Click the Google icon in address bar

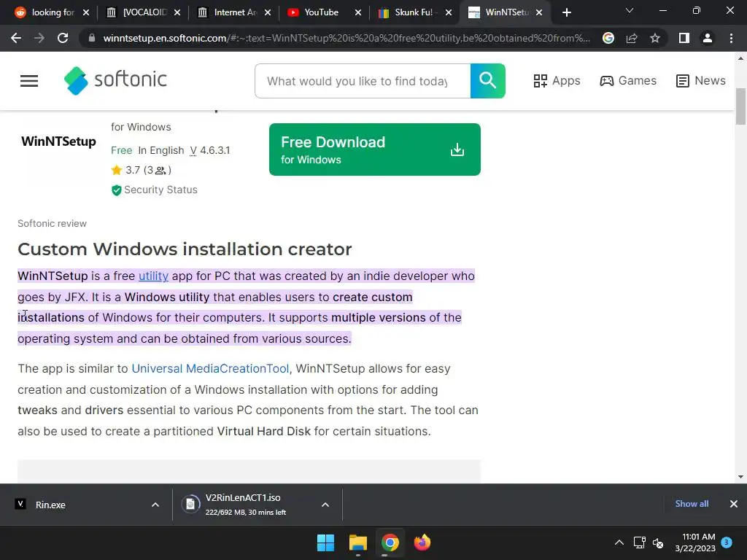click(608, 38)
